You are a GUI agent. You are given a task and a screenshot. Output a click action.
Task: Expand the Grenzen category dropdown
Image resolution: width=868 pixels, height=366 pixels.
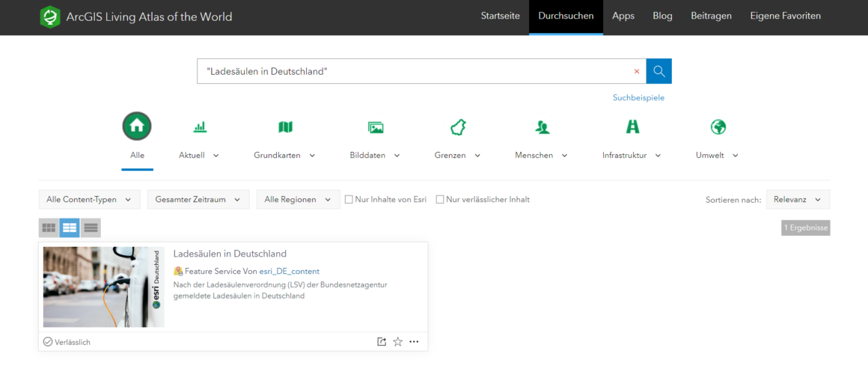pyautogui.click(x=477, y=156)
